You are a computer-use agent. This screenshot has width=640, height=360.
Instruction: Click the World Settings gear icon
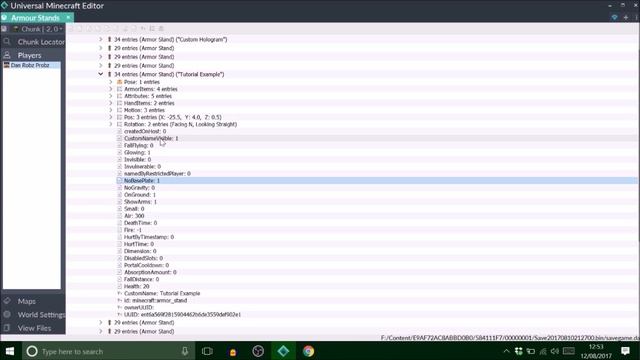point(7,314)
